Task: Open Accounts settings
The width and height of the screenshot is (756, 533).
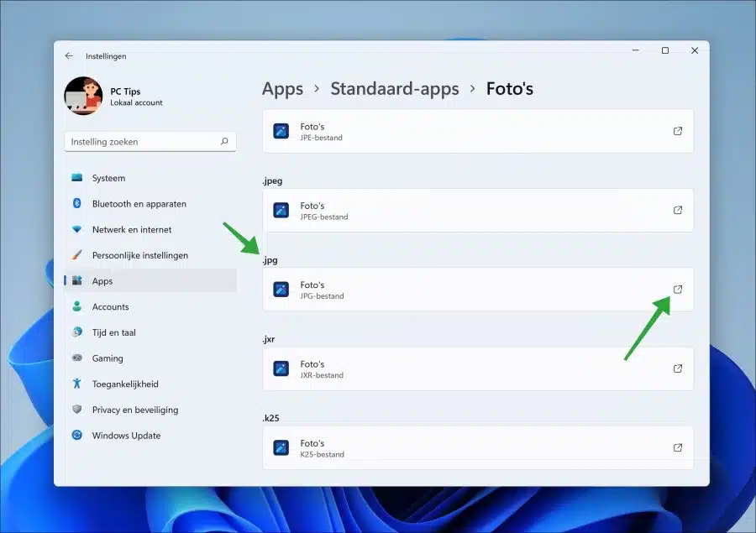Action: point(150,307)
